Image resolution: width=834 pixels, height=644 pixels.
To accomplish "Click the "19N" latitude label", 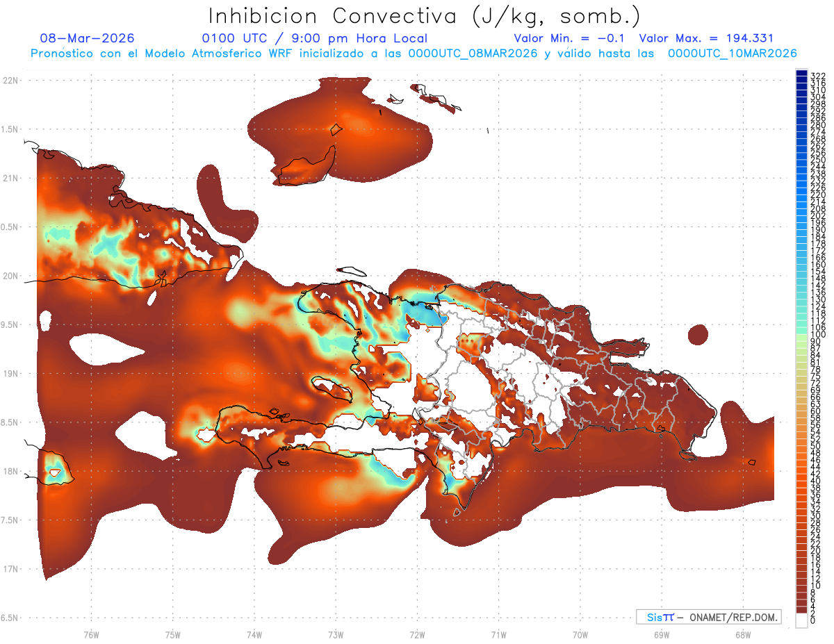I will (10, 374).
